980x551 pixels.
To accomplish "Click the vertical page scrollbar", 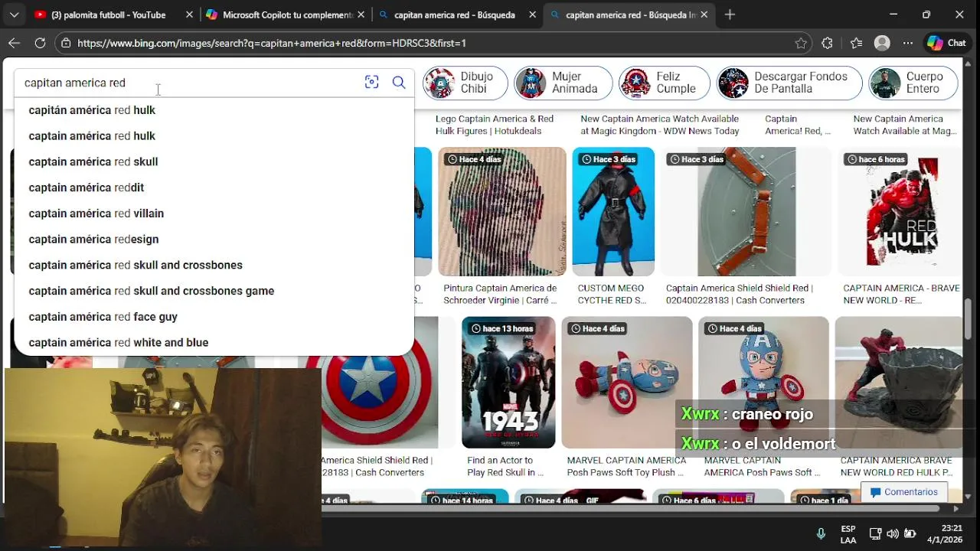I will (x=969, y=318).
